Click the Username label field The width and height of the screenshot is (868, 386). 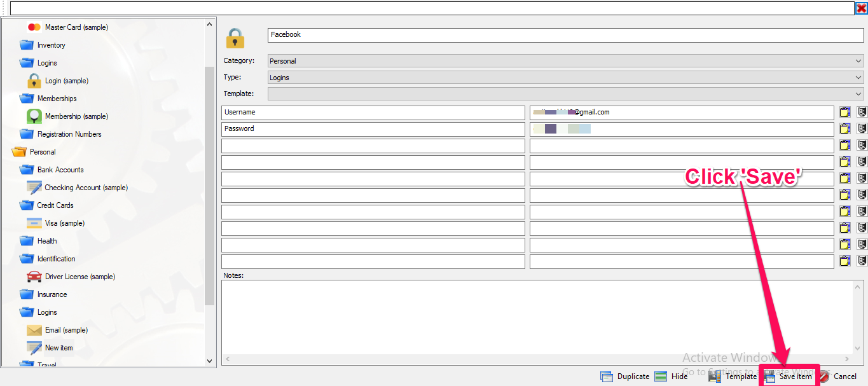point(373,113)
